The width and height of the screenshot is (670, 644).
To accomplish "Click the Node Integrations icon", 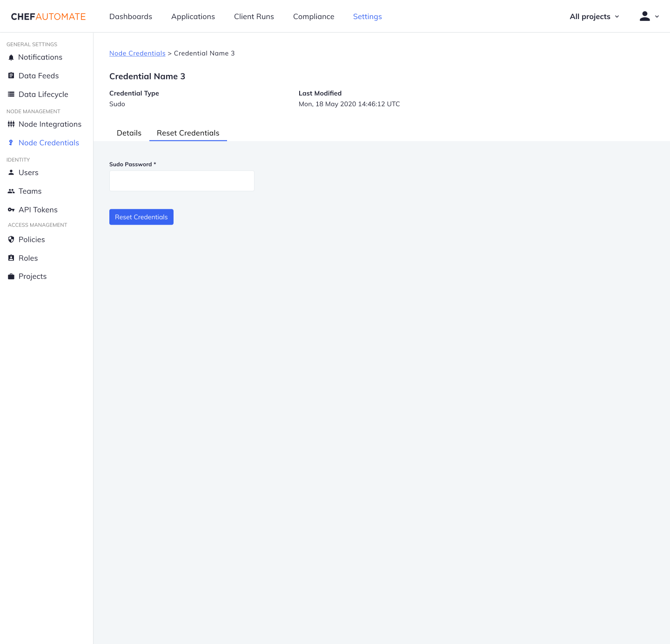I will [11, 124].
